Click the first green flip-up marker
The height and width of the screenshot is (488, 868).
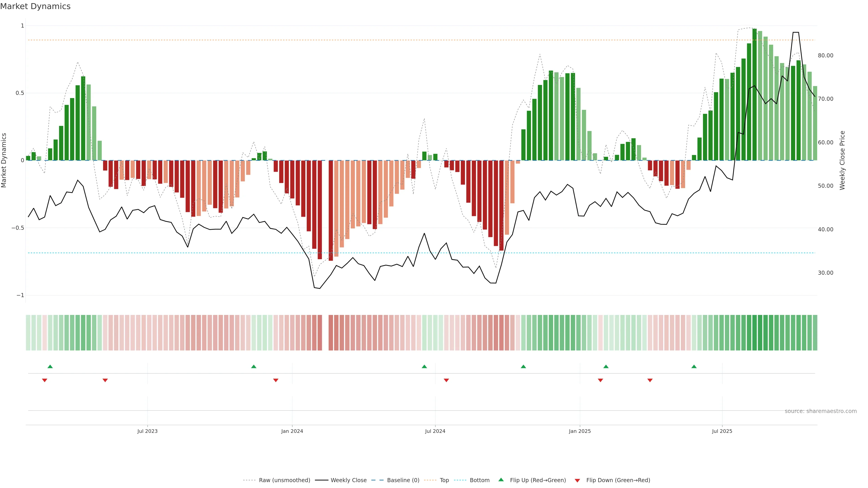pyautogui.click(x=50, y=366)
